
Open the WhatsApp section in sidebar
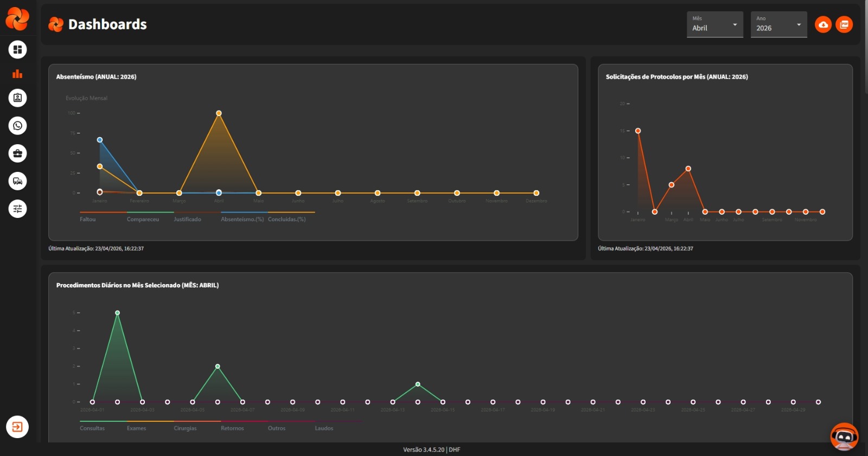(x=17, y=126)
